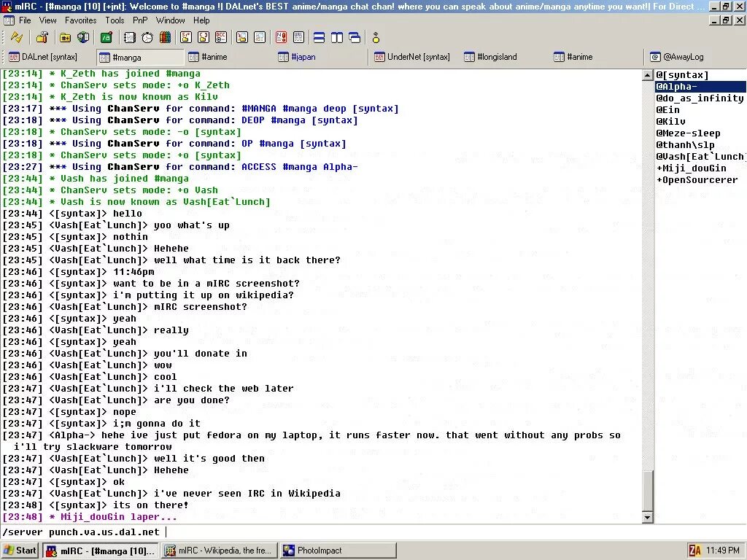Viewport: 747px width, 560px height.
Task: Click the Timer stopwatch icon
Action: click(147, 37)
